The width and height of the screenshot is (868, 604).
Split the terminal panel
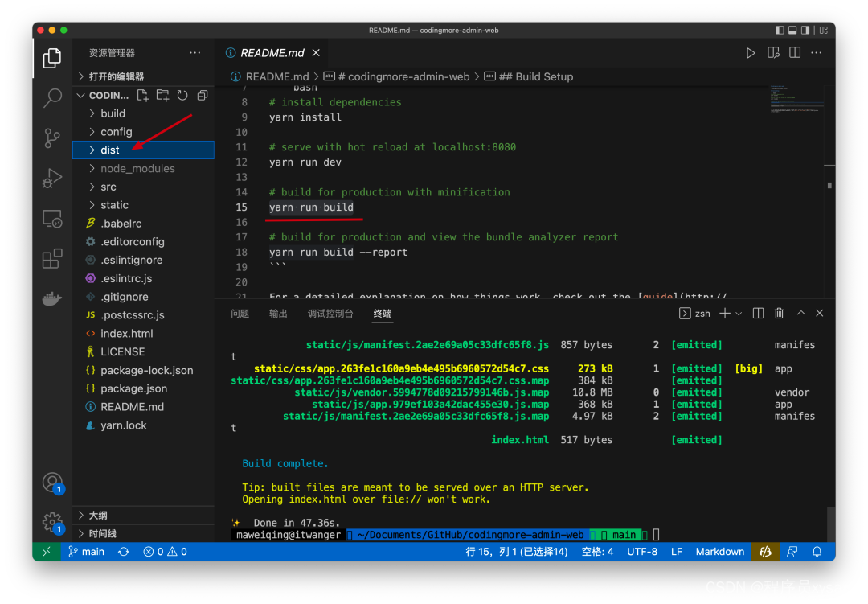point(759,314)
